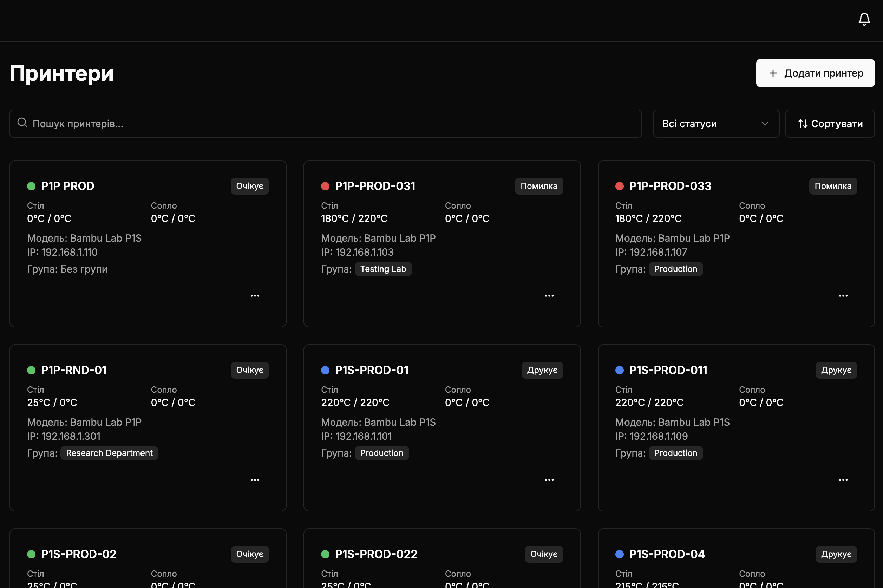883x588 pixels.
Task: Click the P1S-PROD-02 printer card title
Action: (78, 554)
